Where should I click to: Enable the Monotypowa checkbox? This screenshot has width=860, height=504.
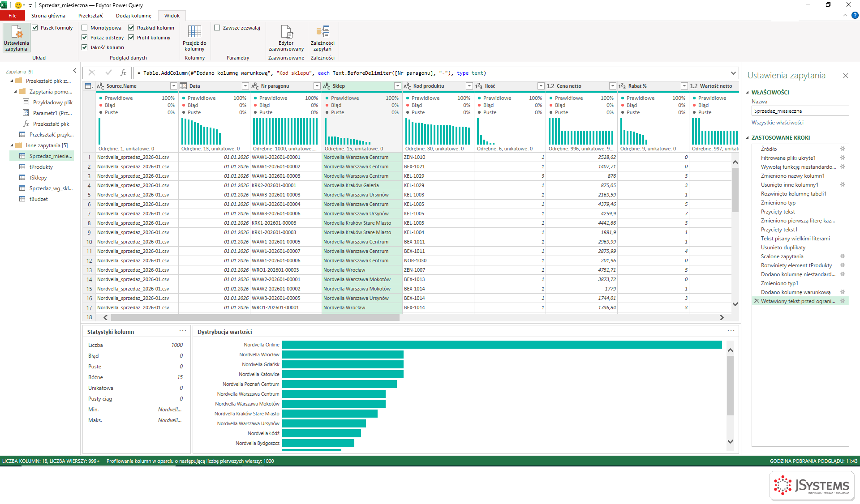84,28
